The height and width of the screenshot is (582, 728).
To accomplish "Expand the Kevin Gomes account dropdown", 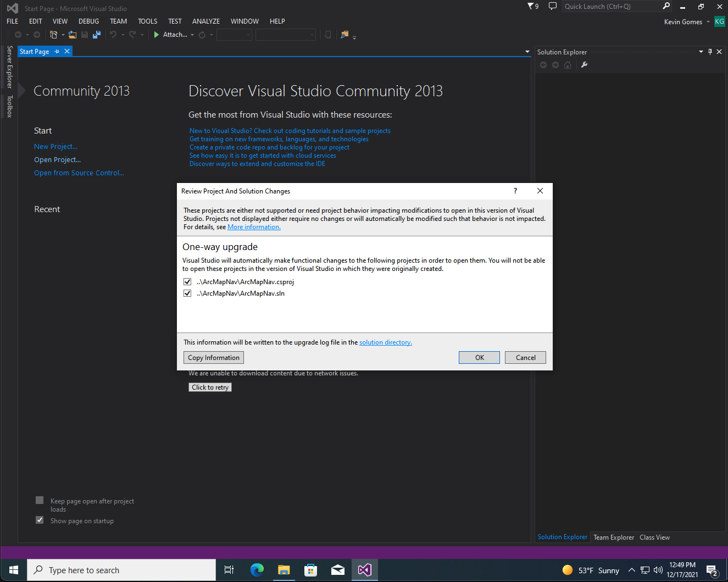I will [x=708, y=22].
